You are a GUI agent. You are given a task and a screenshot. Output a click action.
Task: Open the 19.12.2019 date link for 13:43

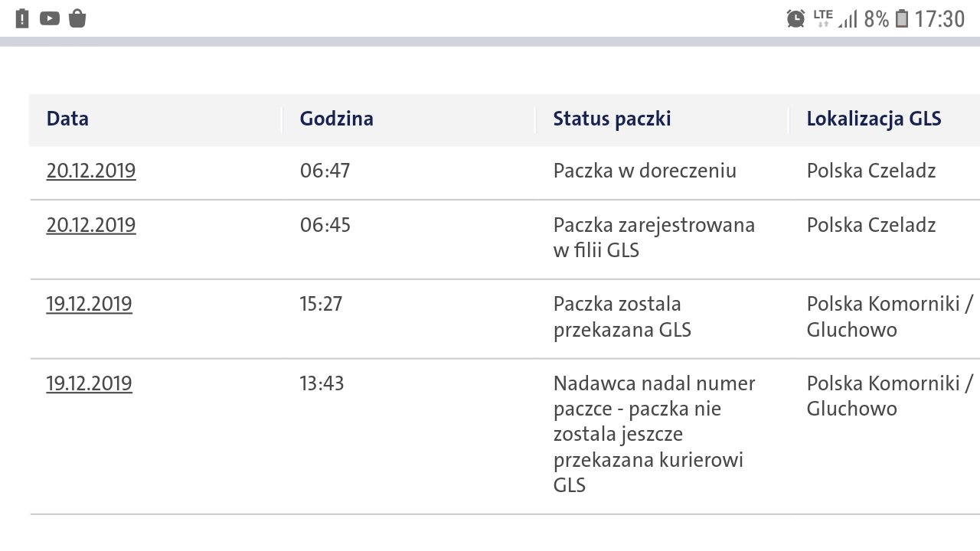pyautogui.click(x=89, y=383)
